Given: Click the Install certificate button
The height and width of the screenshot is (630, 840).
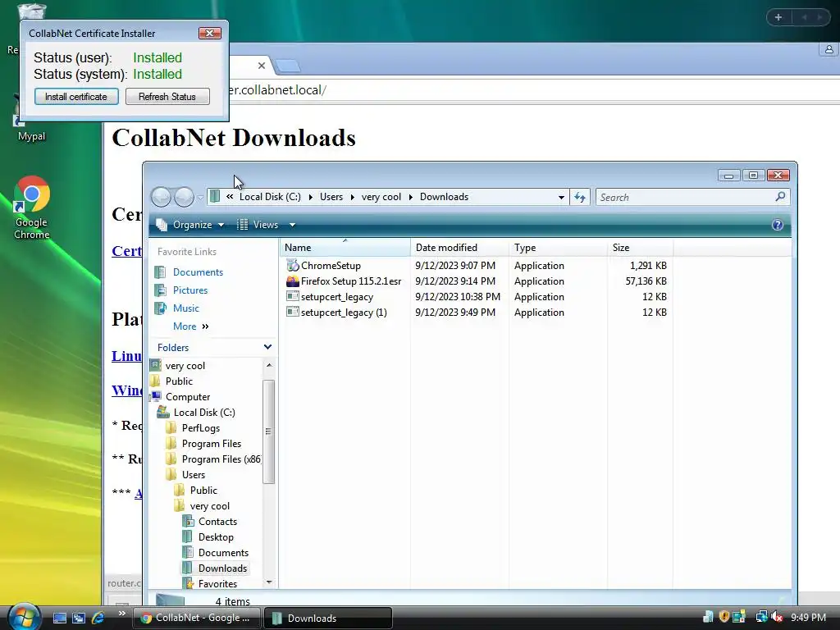Looking at the screenshot, I should click(76, 97).
